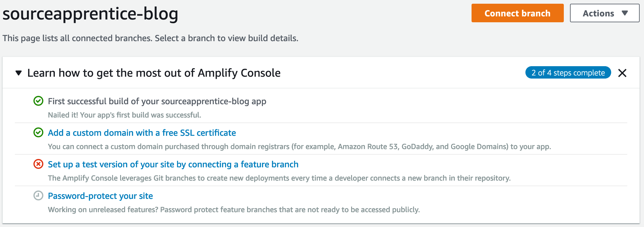Click the 'Amplify Console leverages Git branches' description
644x227 pixels.
coord(279,178)
